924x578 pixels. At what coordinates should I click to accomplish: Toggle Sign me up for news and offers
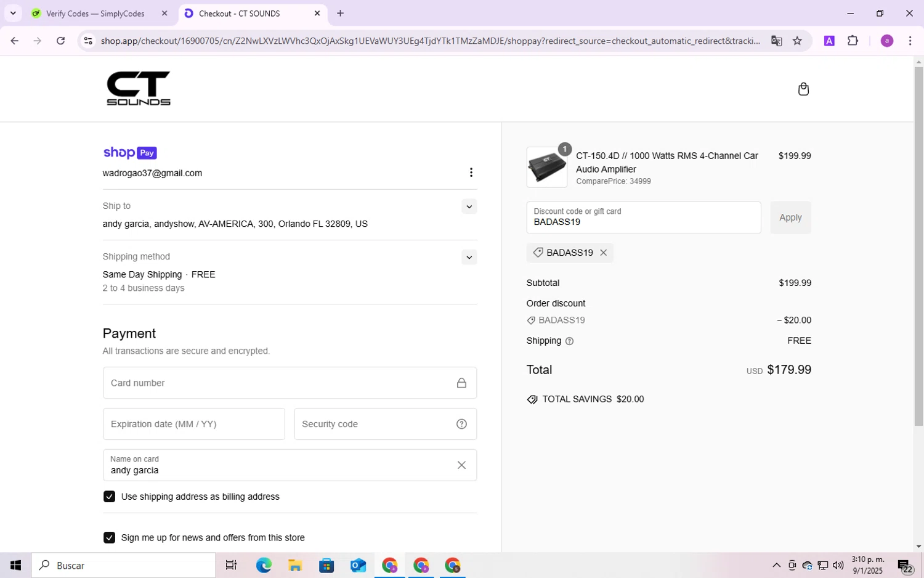pyautogui.click(x=109, y=538)
